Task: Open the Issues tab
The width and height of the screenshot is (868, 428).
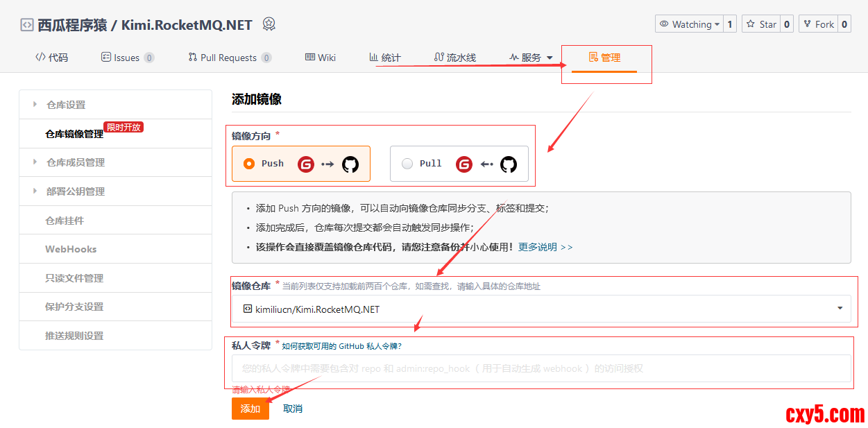Action: point(127,58)
